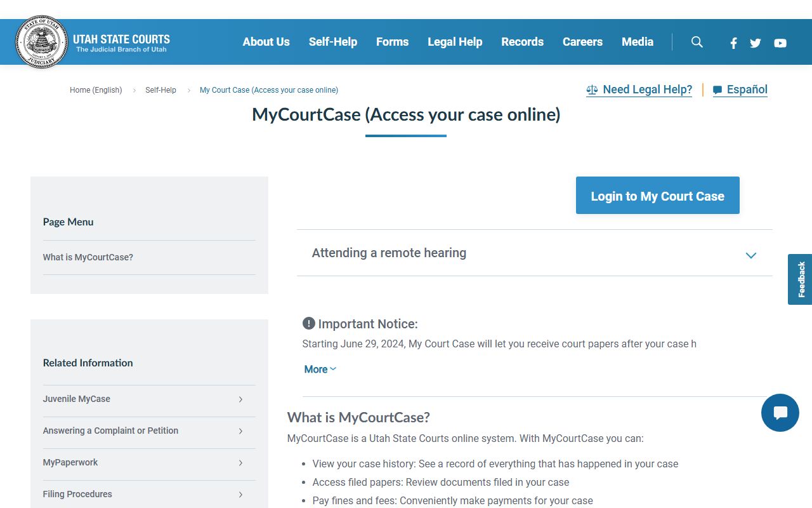Open the Filing Procedures related link

coord(77,494)
